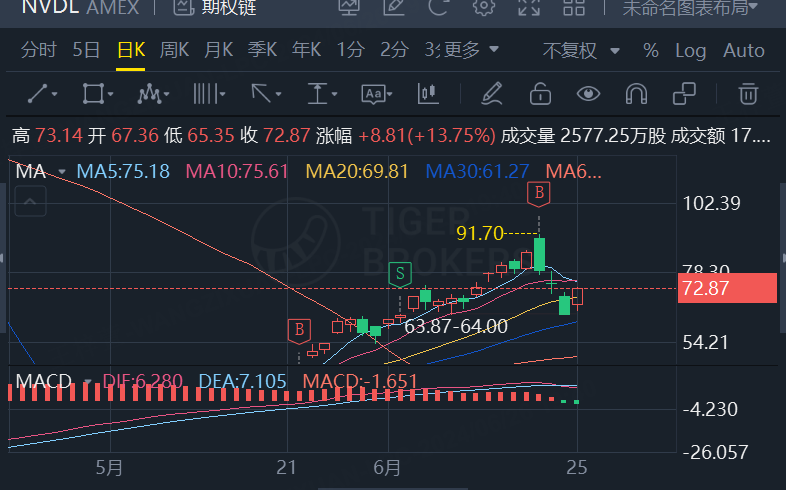Click the DIF:6.280 value label
Image resolution: width=786 pixels, height=490 pixels.
coord(142,382)
